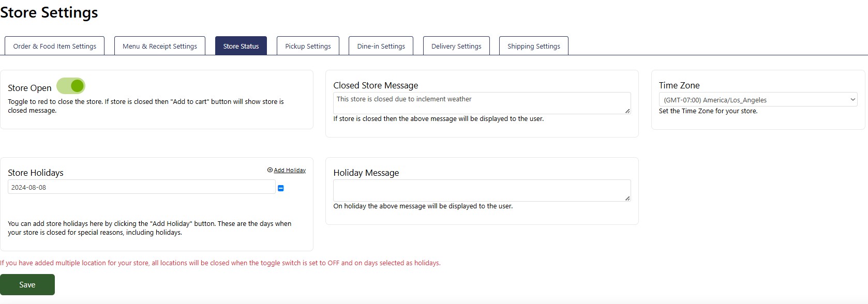Screen dimensions: 868x304
Task: Grab the Closed Store Message resize handle
Action: point(627,111)
